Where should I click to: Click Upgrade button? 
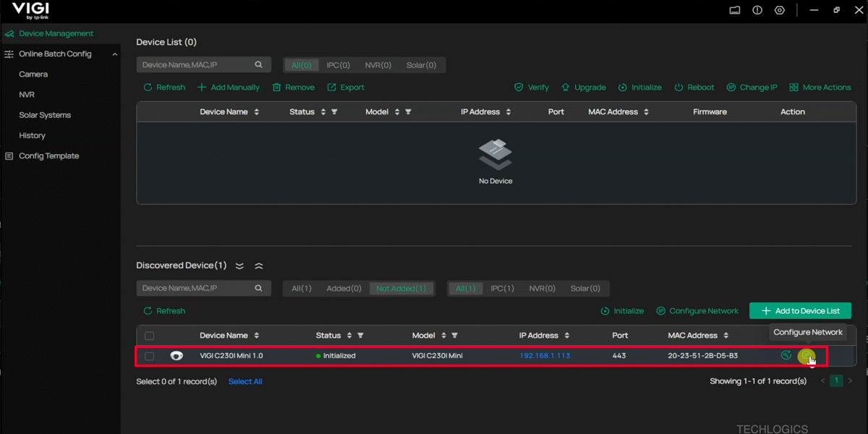[583, 88]
